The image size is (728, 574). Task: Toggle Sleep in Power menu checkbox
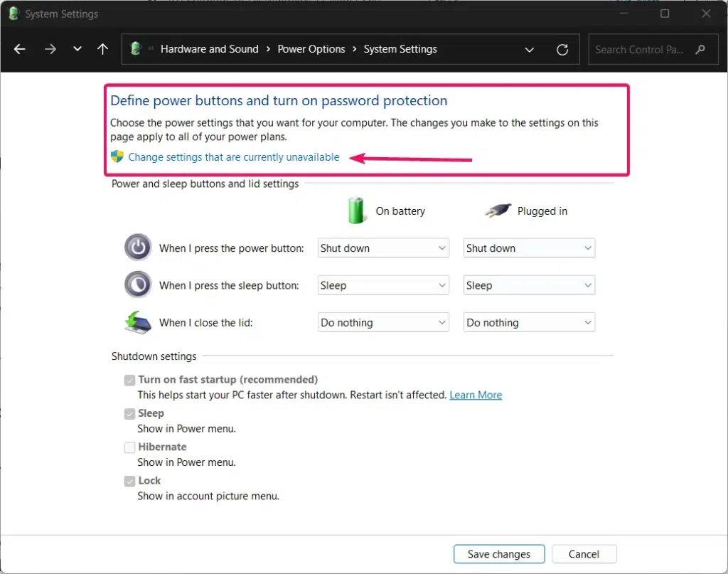(x=129, y=413)
